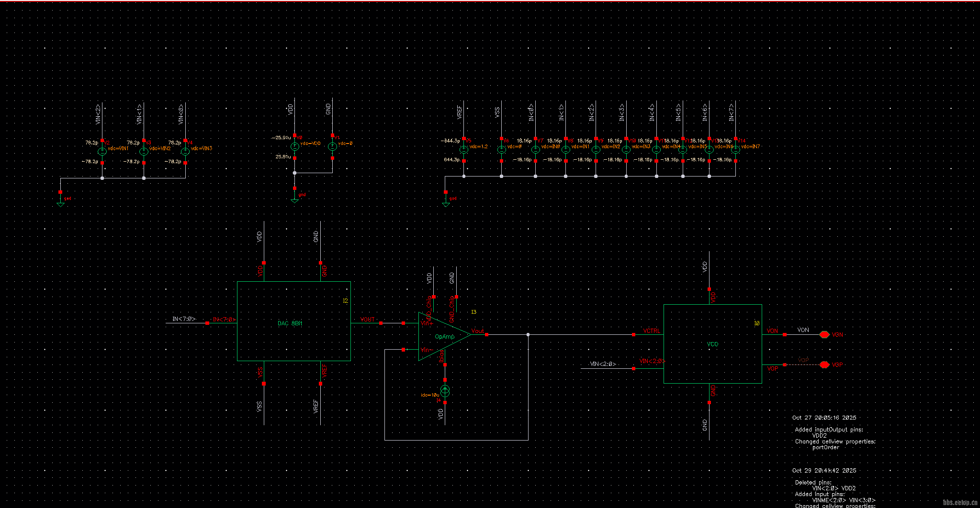Select the VCO instance block
The image size is (980, 508).
click(x=712, y=344)
